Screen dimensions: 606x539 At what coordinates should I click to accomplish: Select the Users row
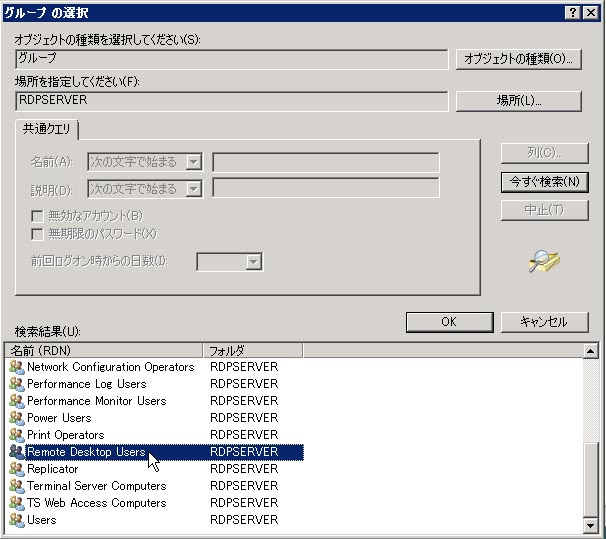click(155, 520)
